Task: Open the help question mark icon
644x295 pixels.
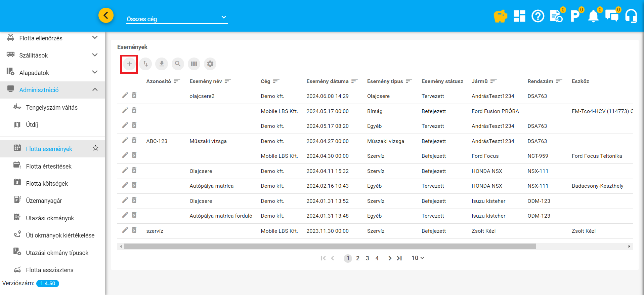Action: pos(538,16)
